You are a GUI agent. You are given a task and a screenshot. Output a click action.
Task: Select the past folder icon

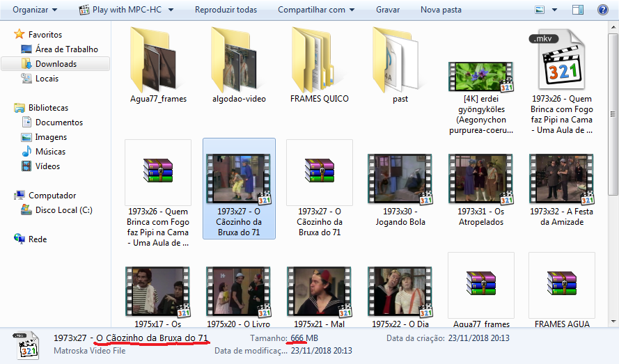396,60
